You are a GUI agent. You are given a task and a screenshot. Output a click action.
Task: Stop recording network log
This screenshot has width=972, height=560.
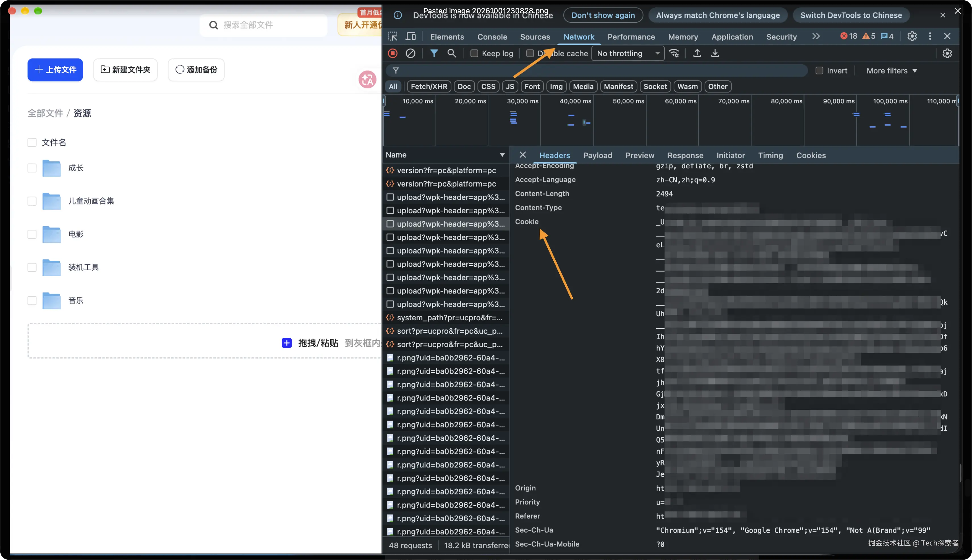coord(393,53)
